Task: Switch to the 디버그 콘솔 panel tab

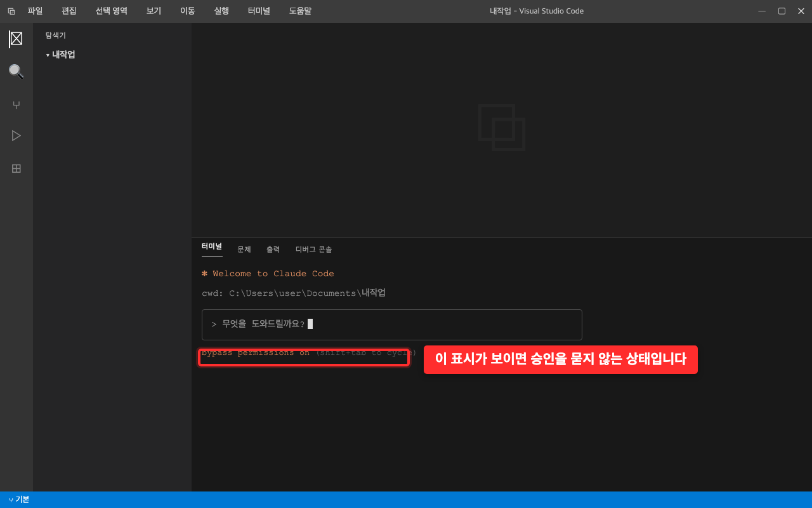Action: [313, 250]
